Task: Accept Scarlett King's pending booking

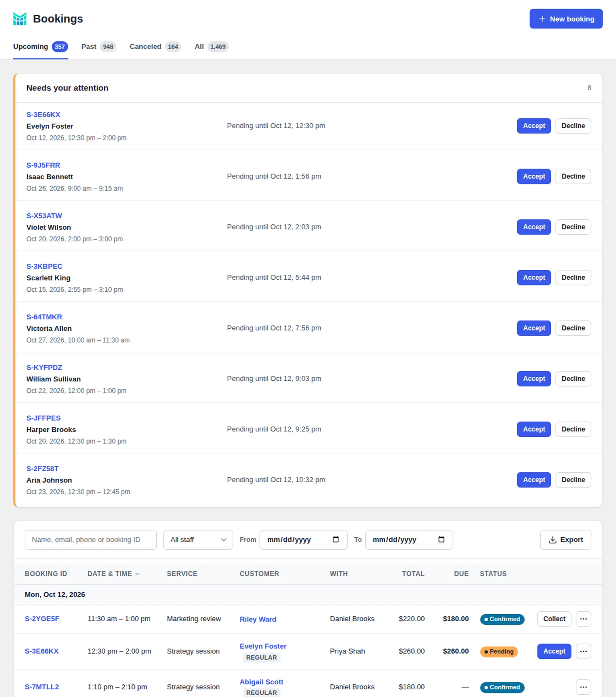Action: [534, 277]
